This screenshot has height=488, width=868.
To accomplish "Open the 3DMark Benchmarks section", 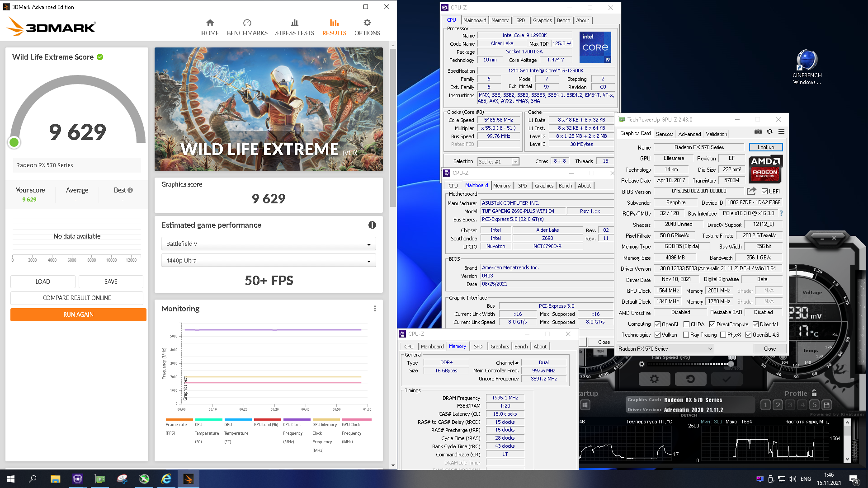I will pos(247,28).
